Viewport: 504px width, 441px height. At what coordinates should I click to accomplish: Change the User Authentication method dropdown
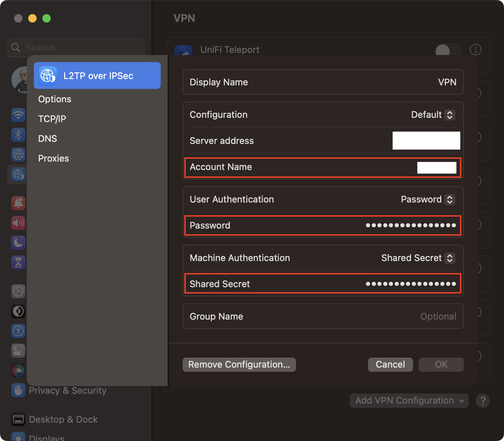(428, 199)
